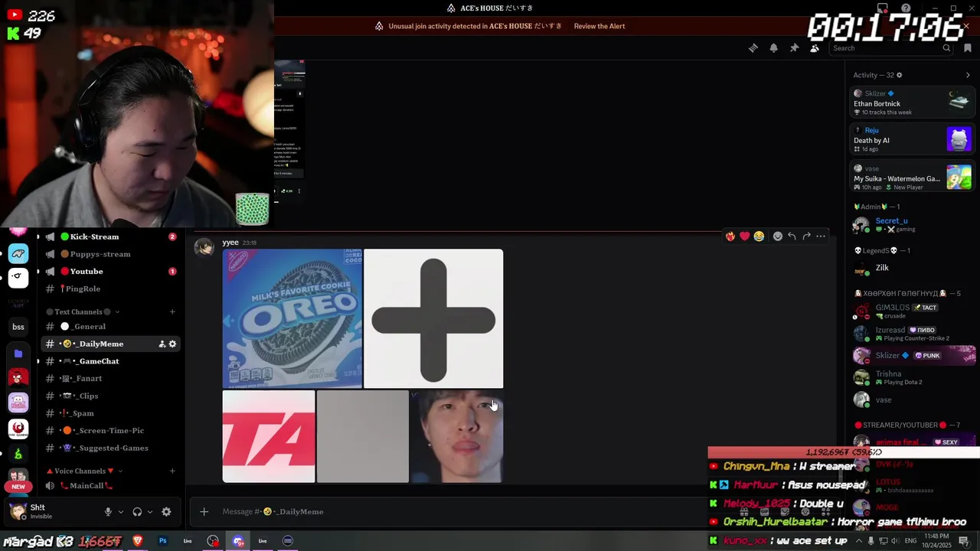
Task: Add the laughing emoji reaction
Action: coord(759,236)
